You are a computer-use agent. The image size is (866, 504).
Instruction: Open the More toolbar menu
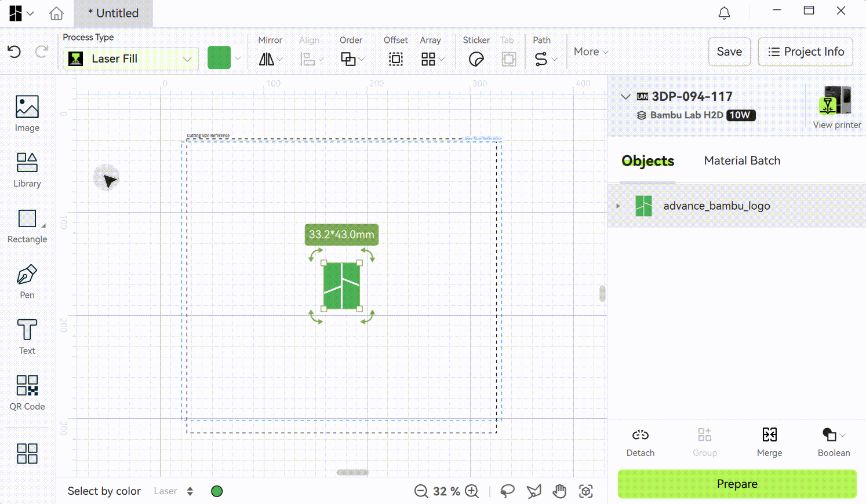tap(591, 52)
